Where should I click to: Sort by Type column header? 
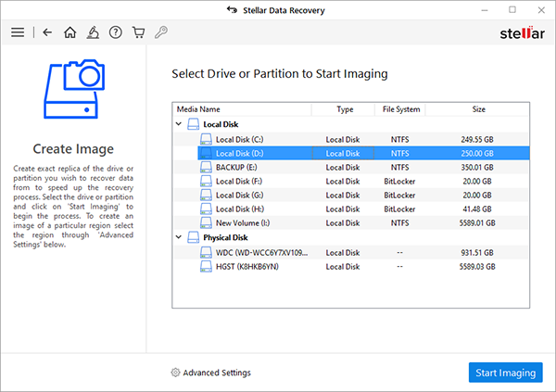(x=343, y=109)
